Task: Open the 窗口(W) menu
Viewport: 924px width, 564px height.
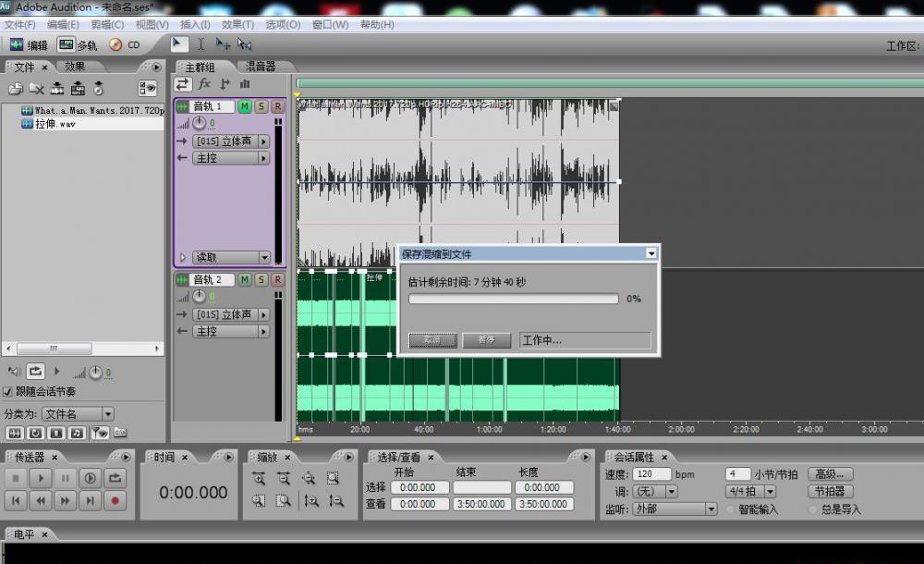Action: pyautogui.click(x=330, y=25)
